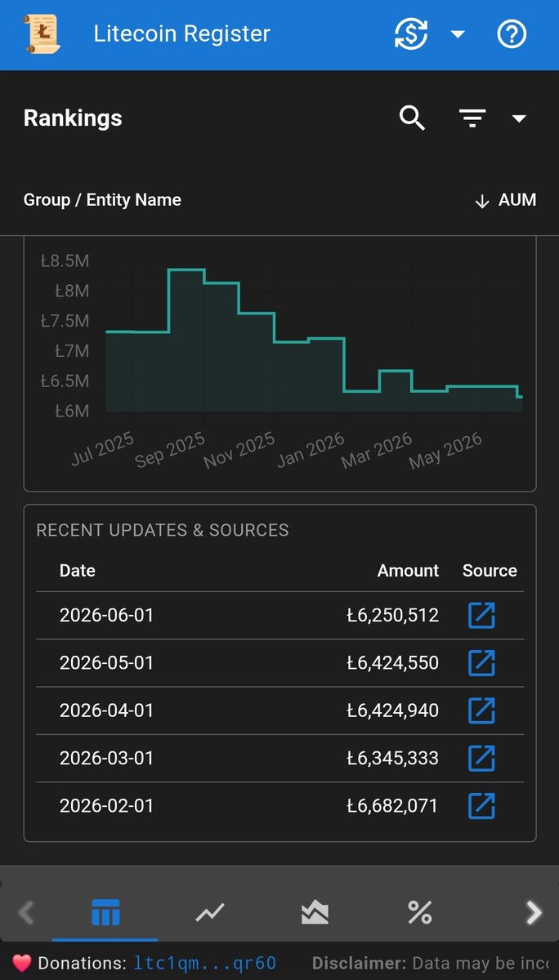Show more tabs with right chevron

tap(534, 912)
